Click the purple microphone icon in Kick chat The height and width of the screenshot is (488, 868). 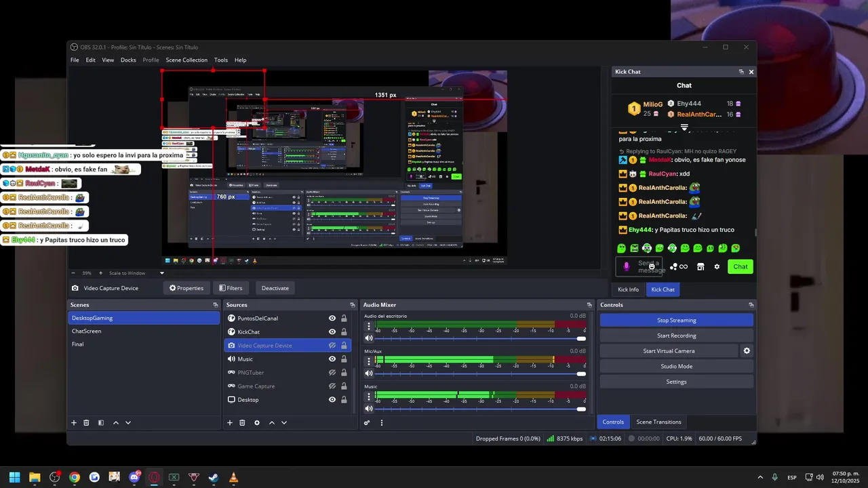(x=626, y=266)
